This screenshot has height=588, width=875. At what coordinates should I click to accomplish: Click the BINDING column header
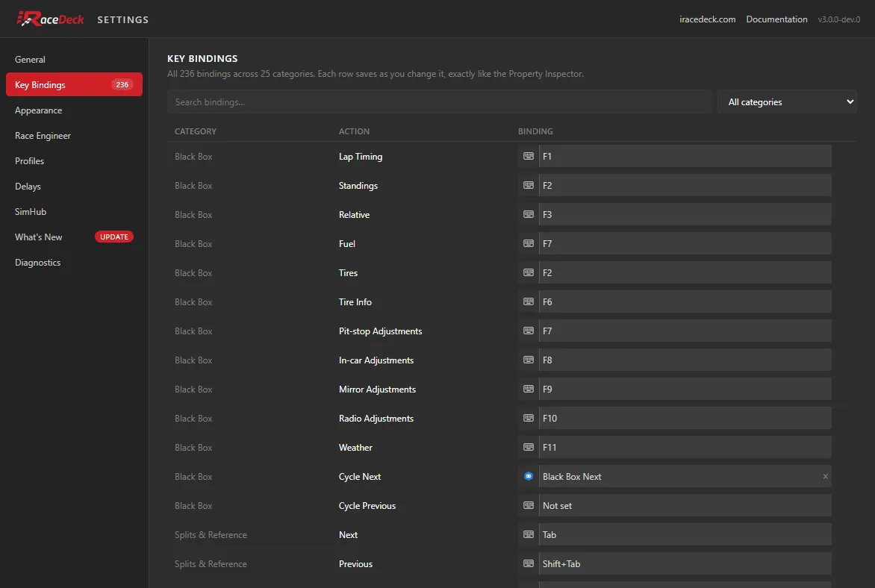[x=535, y=131]
